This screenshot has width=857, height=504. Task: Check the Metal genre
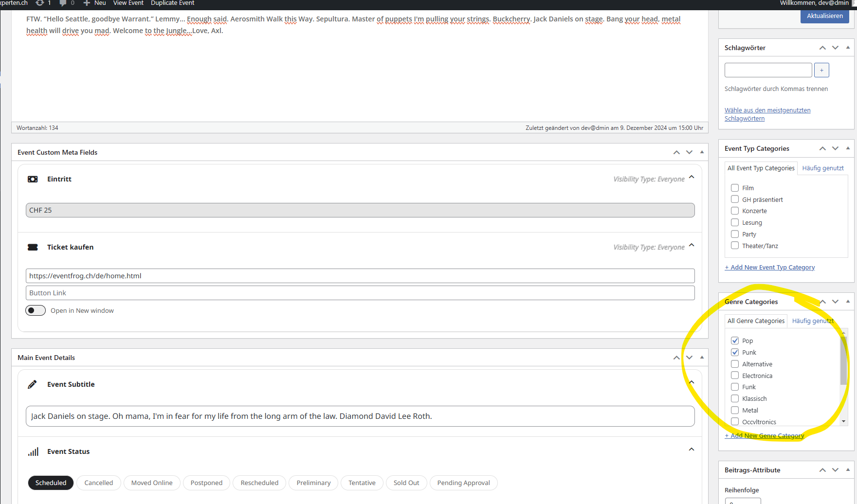[x=735, y=410]
